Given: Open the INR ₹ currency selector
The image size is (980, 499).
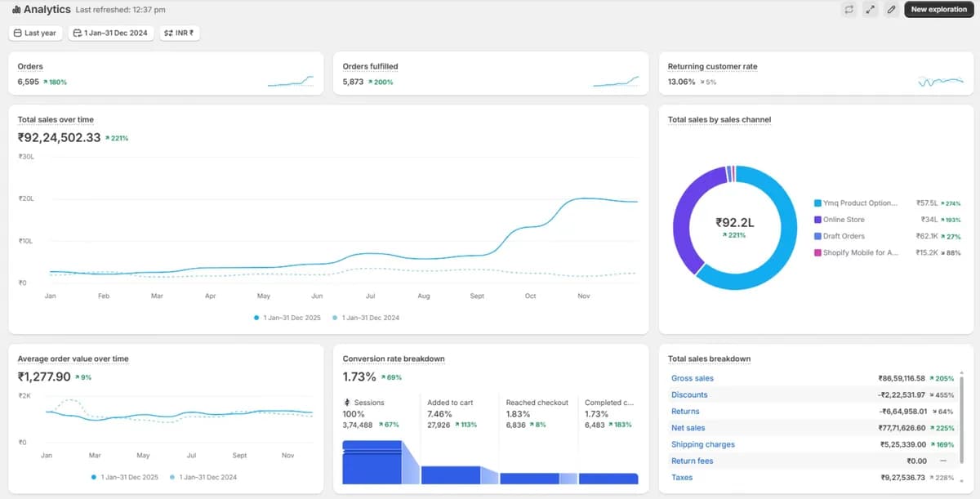Looking at the screenshot, I should click(180, 33).
